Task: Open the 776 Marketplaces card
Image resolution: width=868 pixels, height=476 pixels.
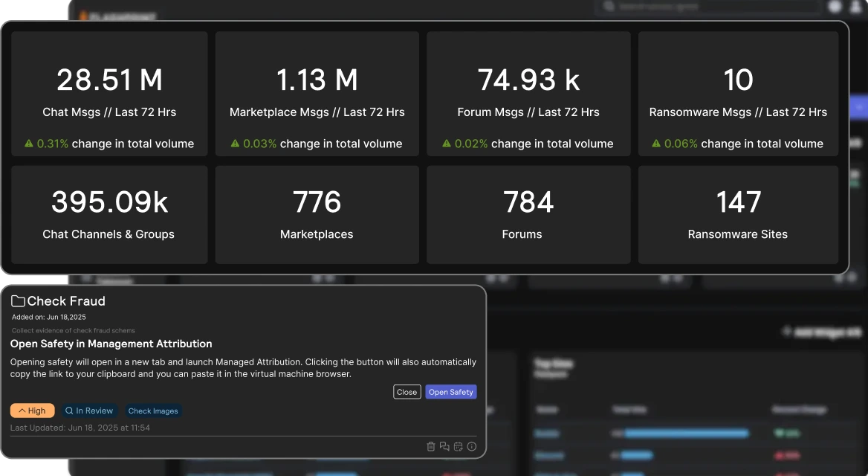Action: tap(317, 214)
